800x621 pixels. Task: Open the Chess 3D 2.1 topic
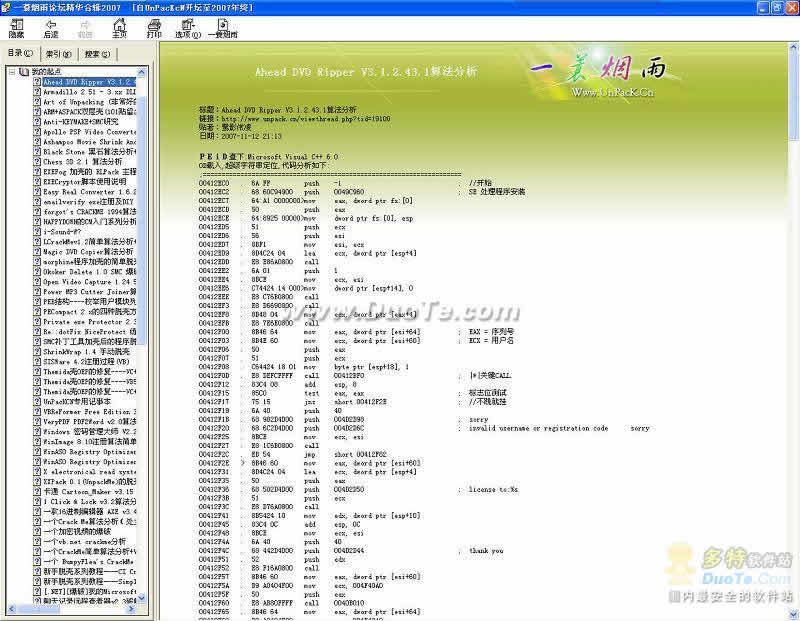click(x=83, y=162)
